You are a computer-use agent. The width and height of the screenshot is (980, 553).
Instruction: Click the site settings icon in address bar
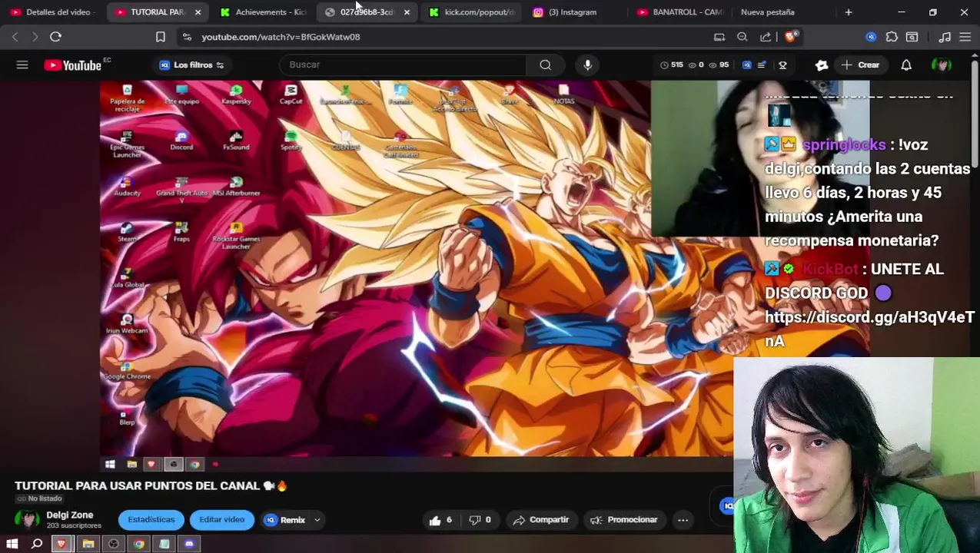pyautogui.click(x=187, y=37)
